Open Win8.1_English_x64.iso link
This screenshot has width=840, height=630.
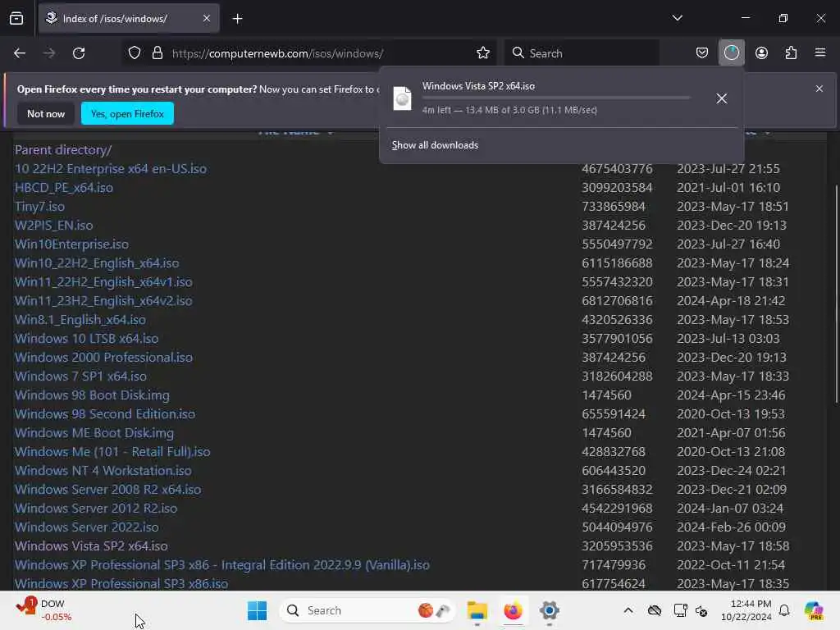80,320
